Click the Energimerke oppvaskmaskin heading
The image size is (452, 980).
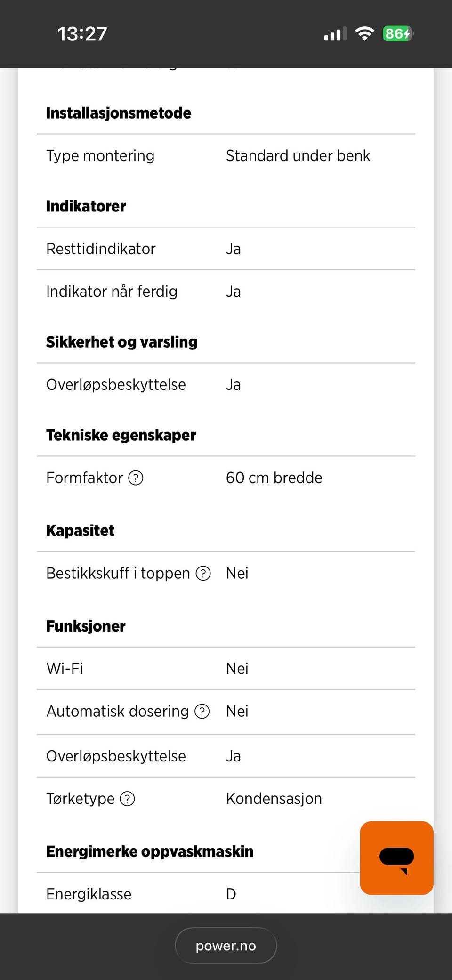[150, 851]
